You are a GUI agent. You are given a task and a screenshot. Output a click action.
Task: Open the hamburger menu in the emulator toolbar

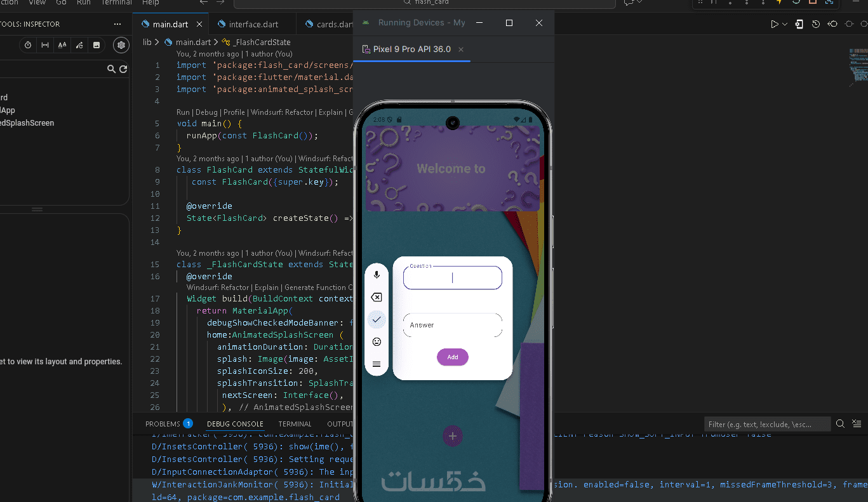click(377, 364)
